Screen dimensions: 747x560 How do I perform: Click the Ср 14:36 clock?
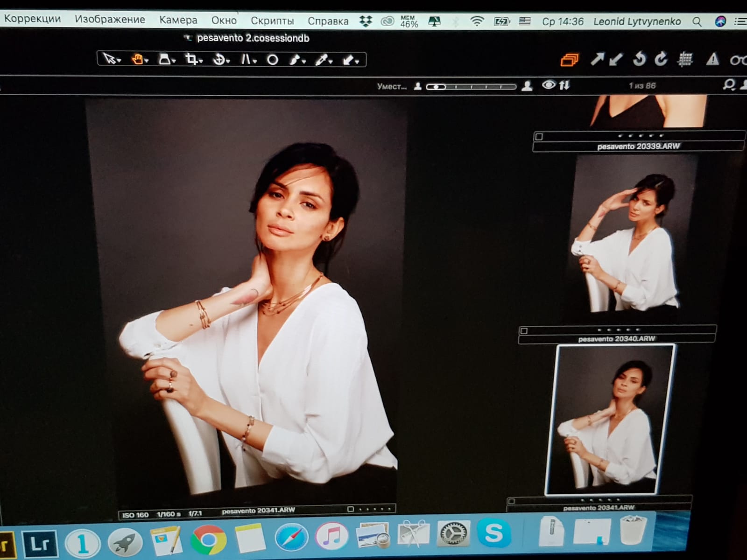coord(563,21)
